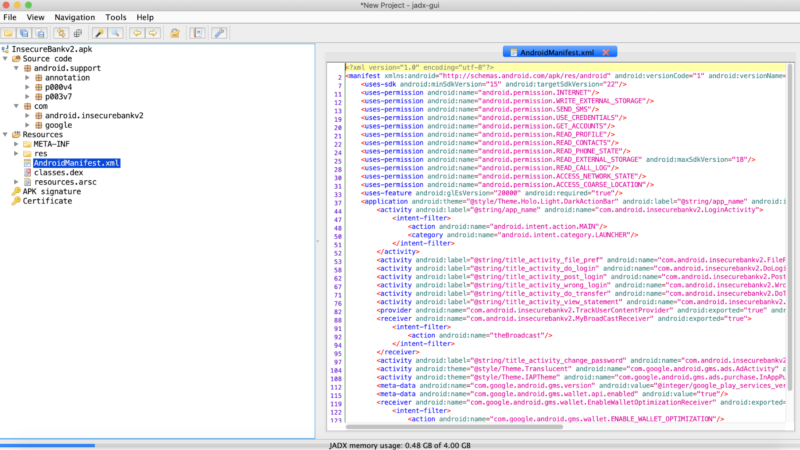Click the action theBroadcast line
Viewport: 800px width, 450px height.
tap(480, 336)
